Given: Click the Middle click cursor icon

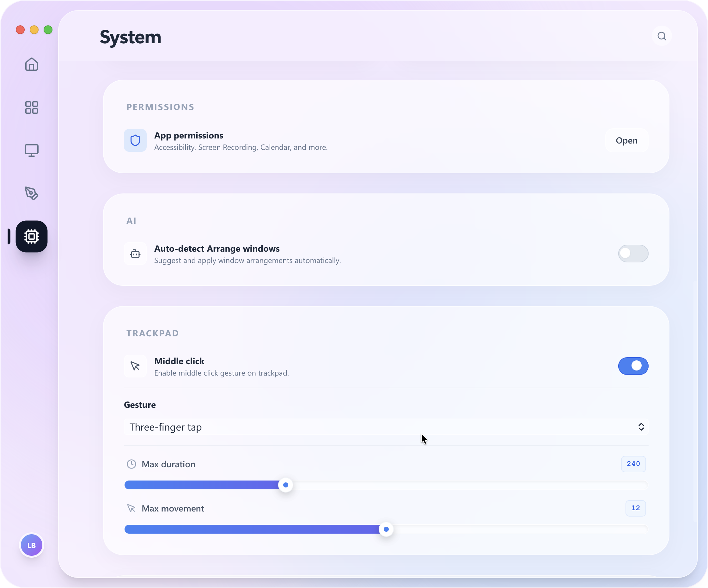Looking at the screenshot, I should pyautogui.click(x=135, y=366).
